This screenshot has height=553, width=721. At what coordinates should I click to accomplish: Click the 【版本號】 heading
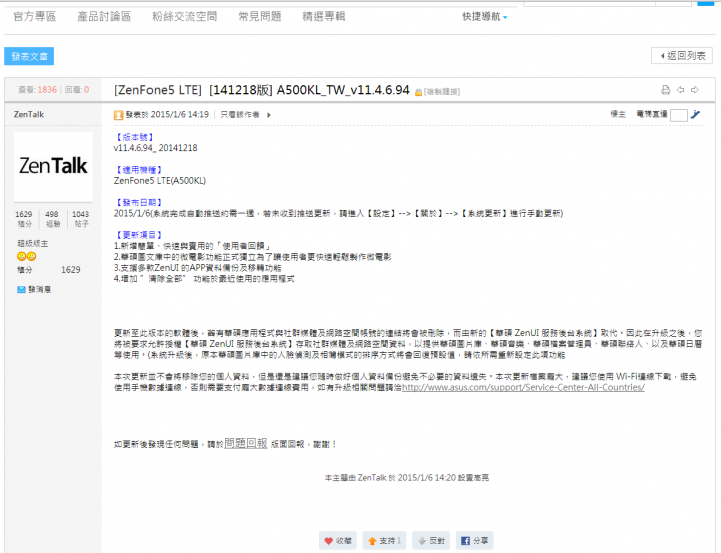tap(134, 137)
